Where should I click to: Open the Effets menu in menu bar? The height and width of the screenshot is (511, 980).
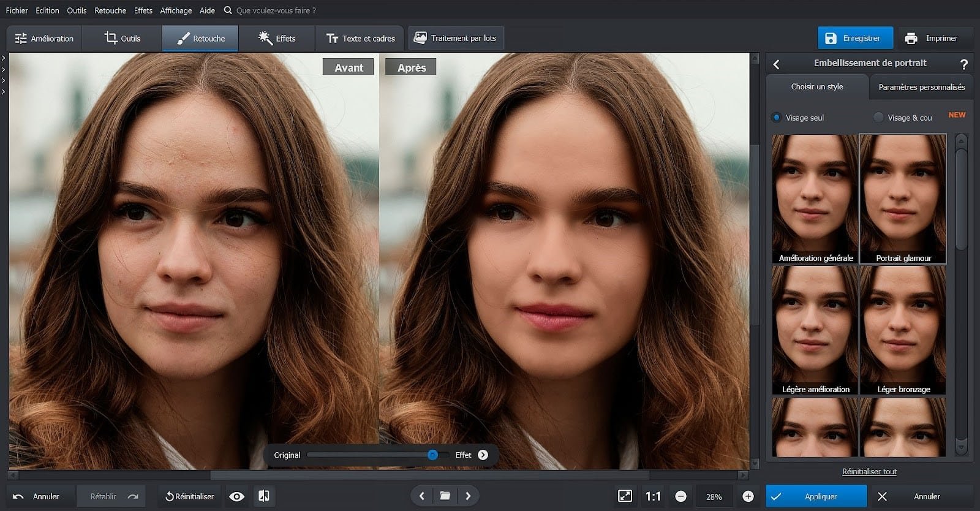(143, 10)
